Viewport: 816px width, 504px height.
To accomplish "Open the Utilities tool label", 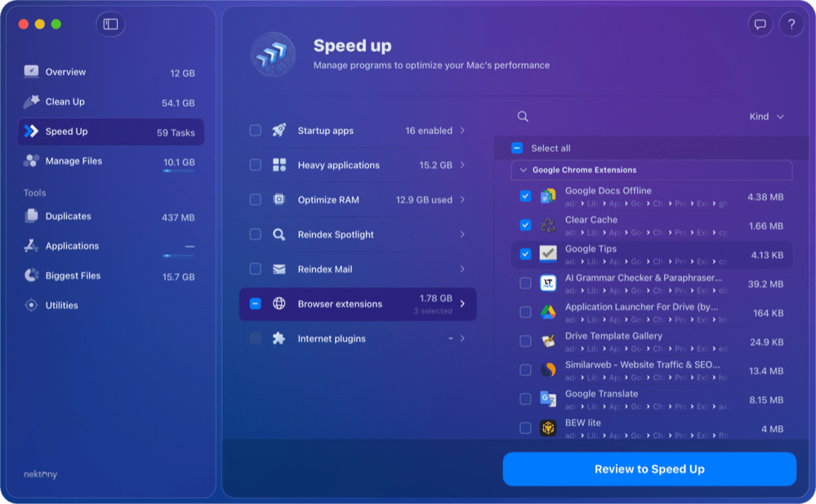I will coord(61,306).
